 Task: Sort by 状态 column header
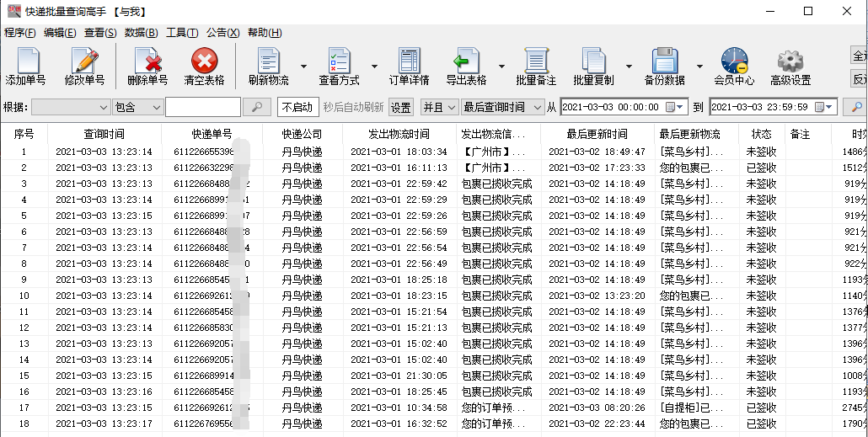(x=762, y=134)
